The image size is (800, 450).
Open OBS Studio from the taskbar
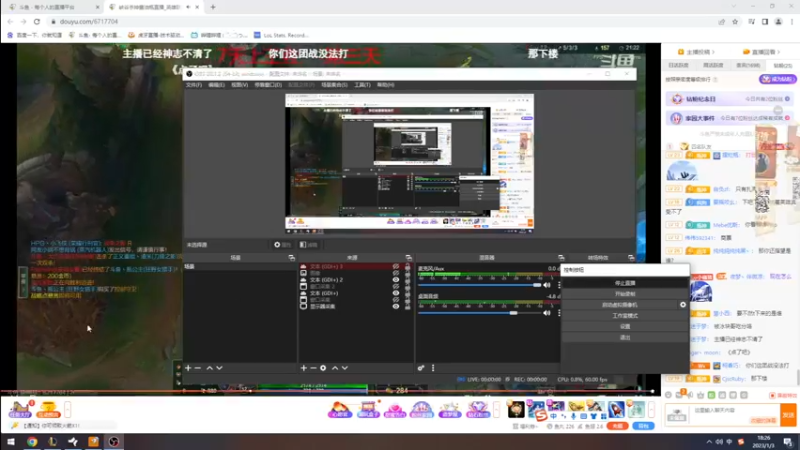coord(114,442)
